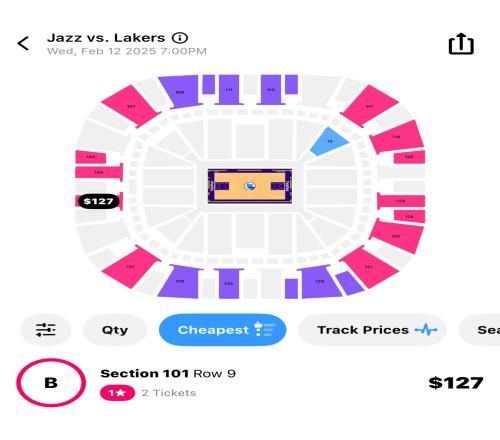Viewport: 500px width, 440px height.
Task: Click the sort icon inside Cheapest
Action: point(265,329)
